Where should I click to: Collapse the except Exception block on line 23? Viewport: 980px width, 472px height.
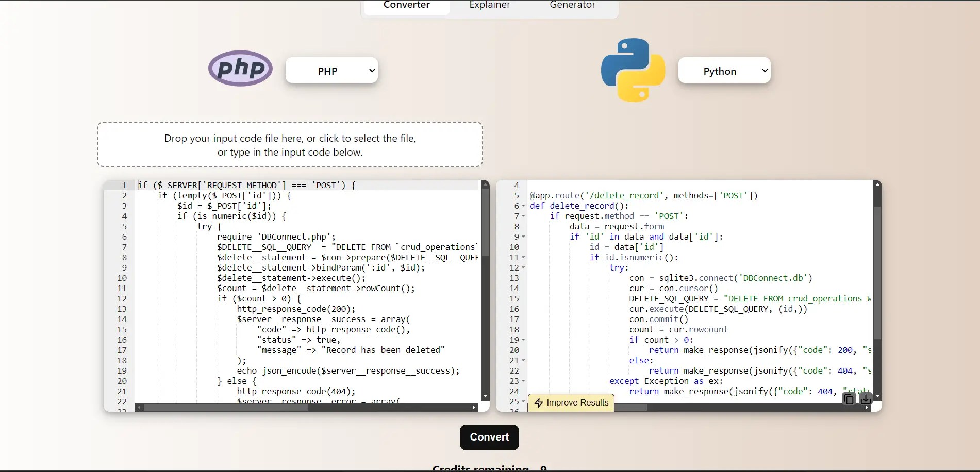(x=523, y=381)
